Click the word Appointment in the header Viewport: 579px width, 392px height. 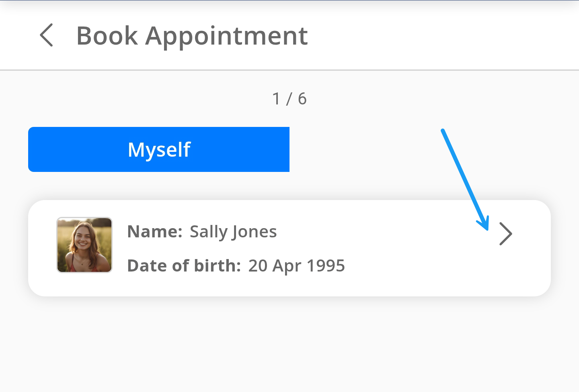click(x=226, y=36)
